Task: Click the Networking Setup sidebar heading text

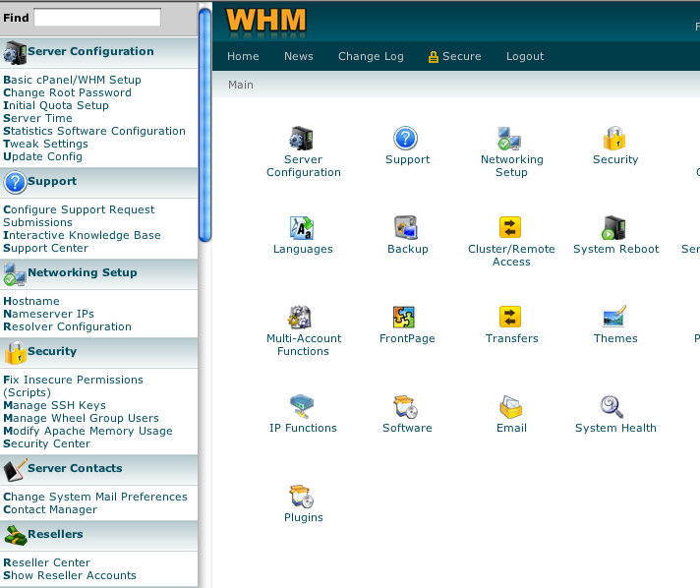Action: tap(83, 272)
